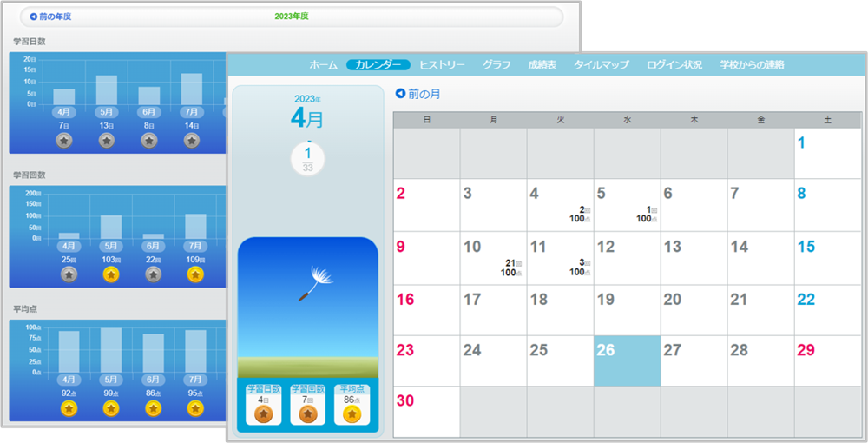Screen dimensions: 868x443
Task: Click the 前の月 link
Action: click(424, 94)
